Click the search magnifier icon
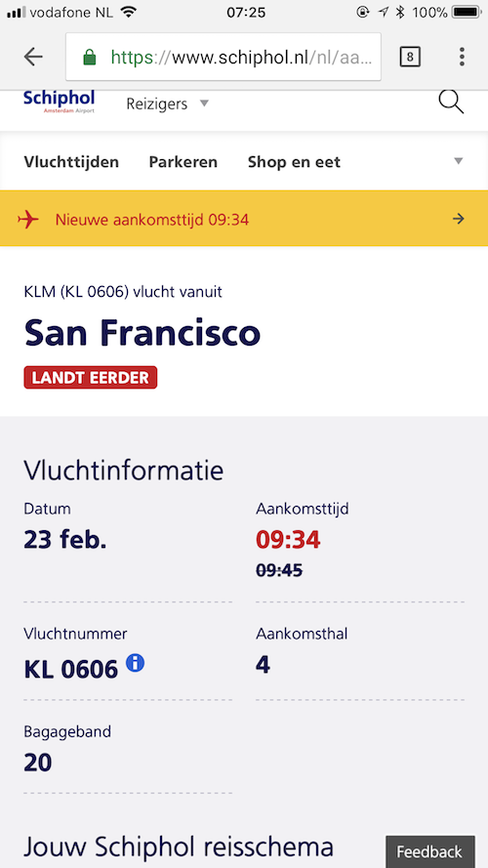This screenshot has width=488, height=868. click(451, 103)
